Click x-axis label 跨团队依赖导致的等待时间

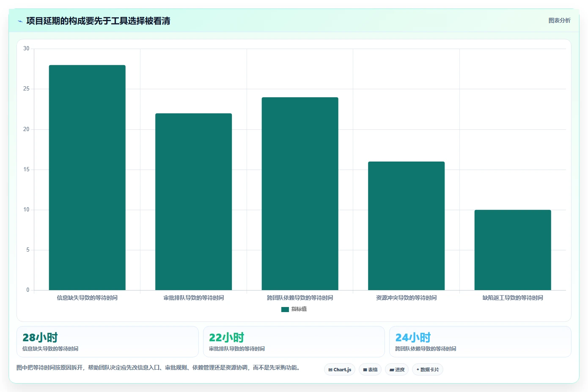coord(300,298)
